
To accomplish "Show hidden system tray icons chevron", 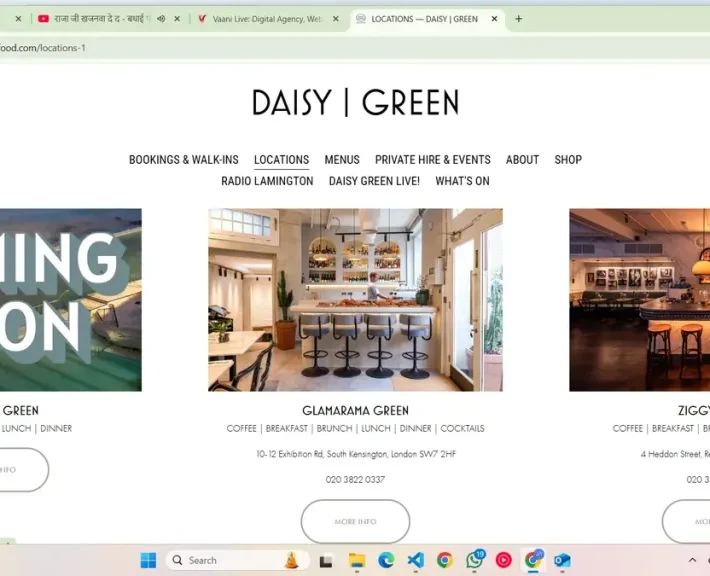I will pyautogui.click(x=692, y=560).
